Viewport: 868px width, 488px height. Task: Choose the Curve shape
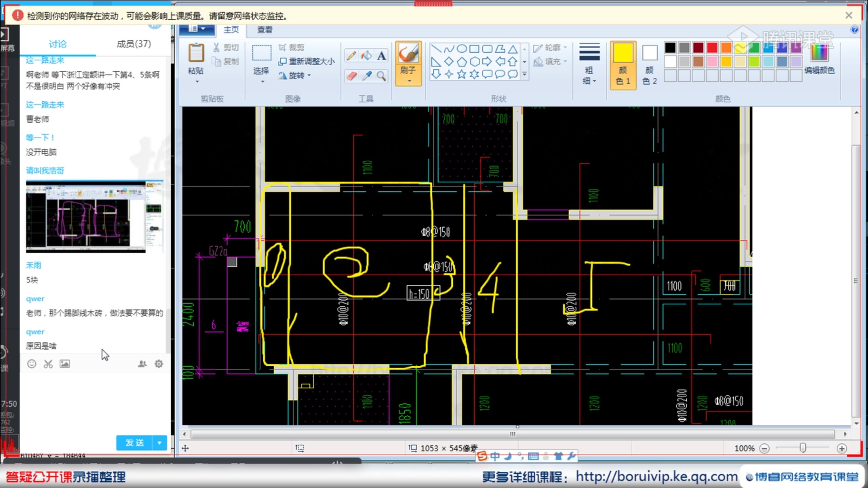tap(449, 49)
